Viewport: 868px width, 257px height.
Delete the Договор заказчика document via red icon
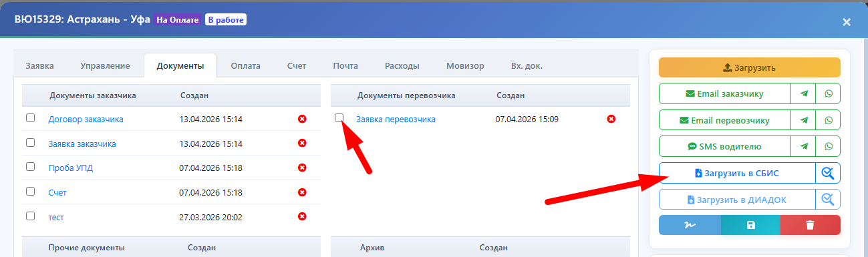click(302, 119)
